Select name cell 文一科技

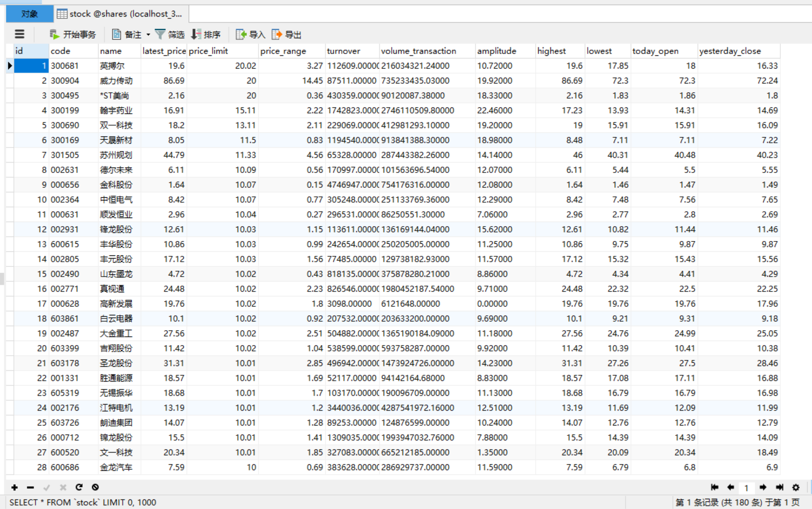point(119,452)
